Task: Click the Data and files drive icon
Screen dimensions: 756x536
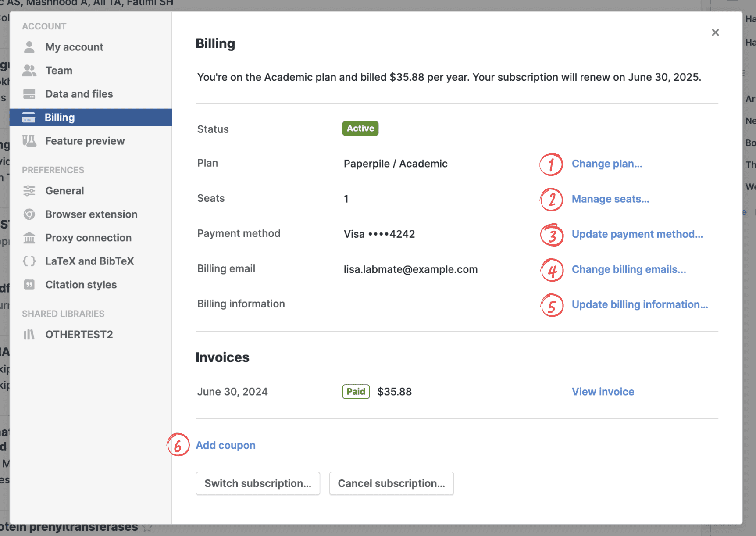Action: 29,94
